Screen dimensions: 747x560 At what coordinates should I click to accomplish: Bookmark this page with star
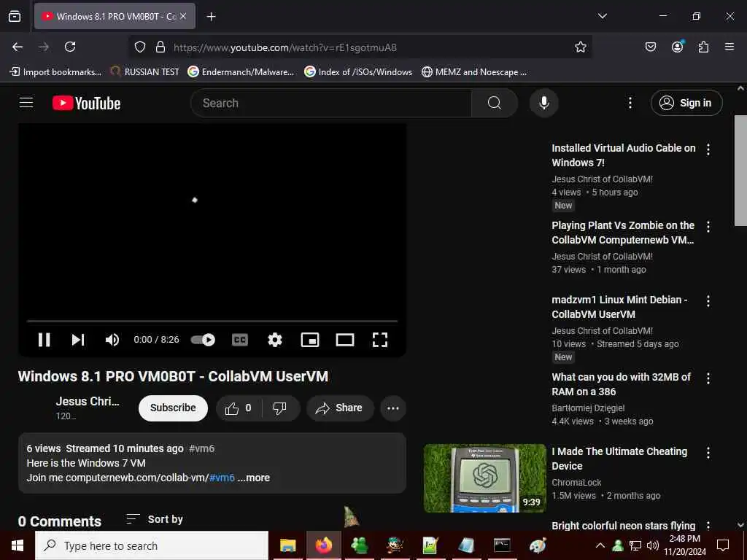point(580,47)
